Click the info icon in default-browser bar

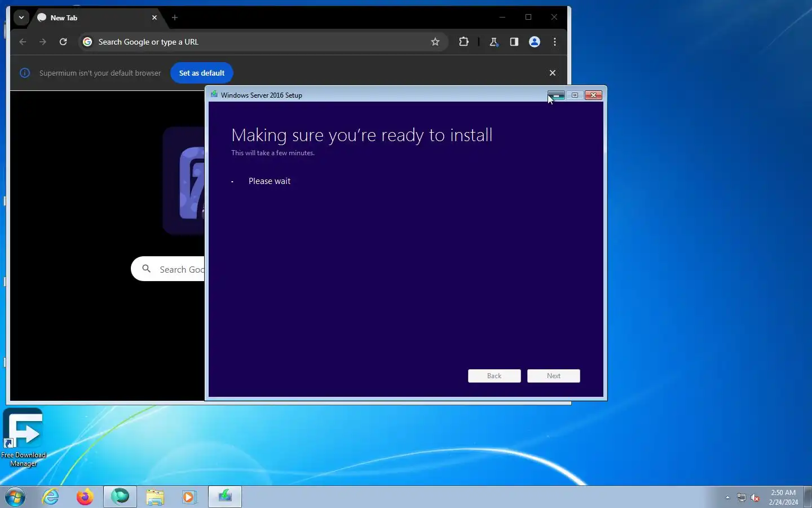(25, 73)
